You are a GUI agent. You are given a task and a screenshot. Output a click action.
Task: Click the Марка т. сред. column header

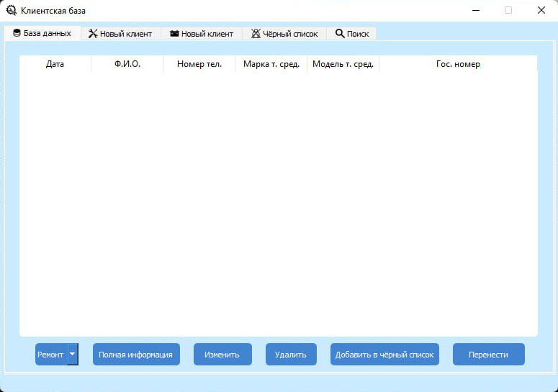point(271,64)
